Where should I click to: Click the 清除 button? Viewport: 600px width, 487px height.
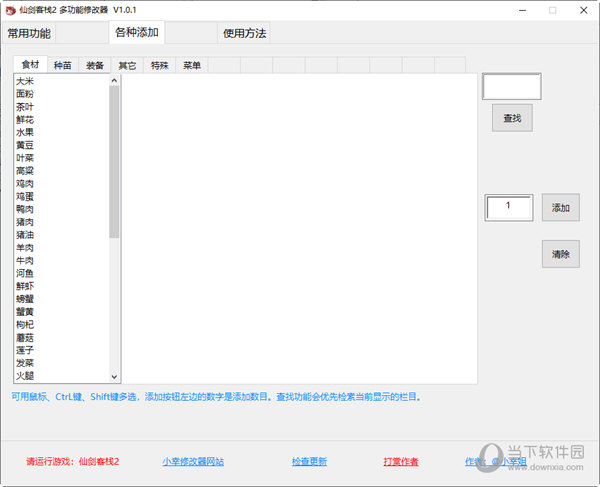click(x=561, y=254)
